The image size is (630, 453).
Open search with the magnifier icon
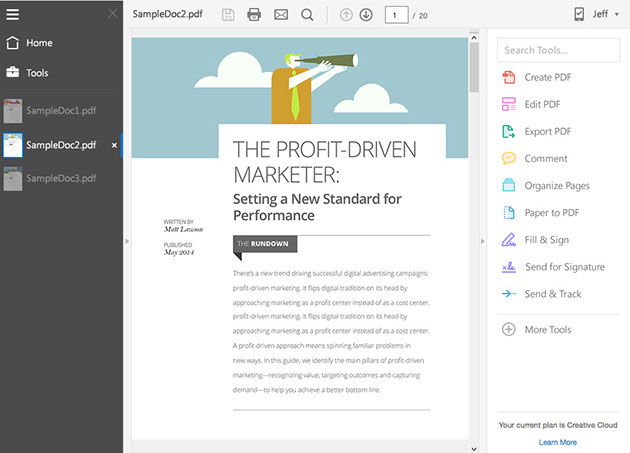point(307,15)
